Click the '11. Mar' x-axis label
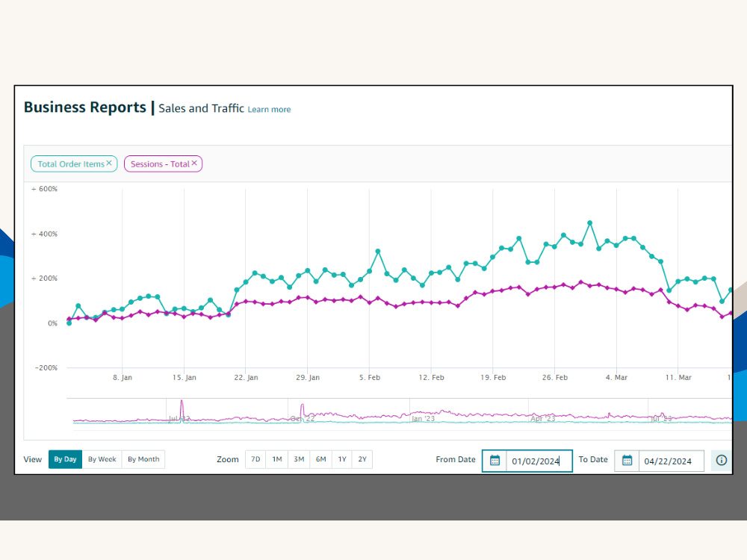747x560 pixels. click(678, 378)
